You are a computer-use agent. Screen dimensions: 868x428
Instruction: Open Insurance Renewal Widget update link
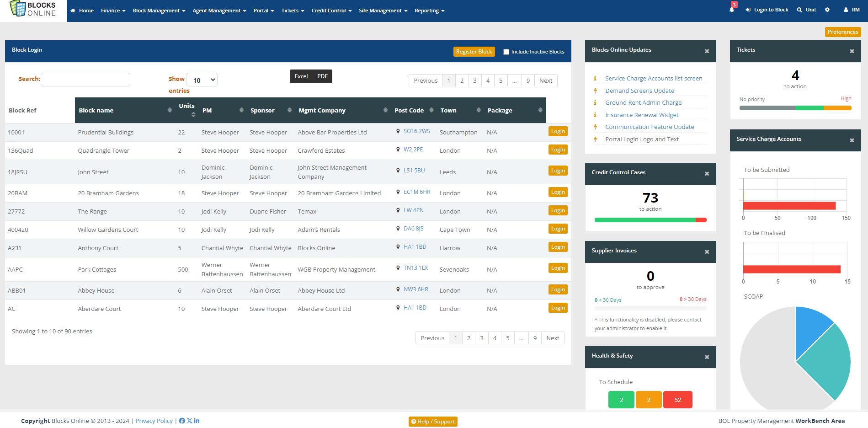(x=642, y=115)
